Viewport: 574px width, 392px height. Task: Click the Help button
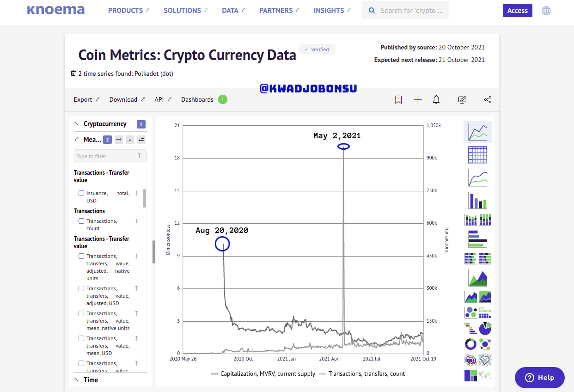point(540,378)
